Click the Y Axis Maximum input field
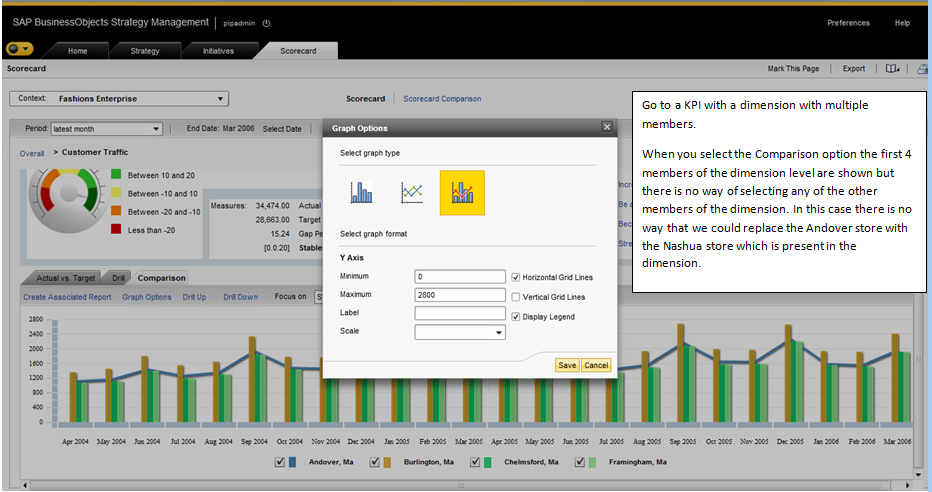 tap(459, 295)
